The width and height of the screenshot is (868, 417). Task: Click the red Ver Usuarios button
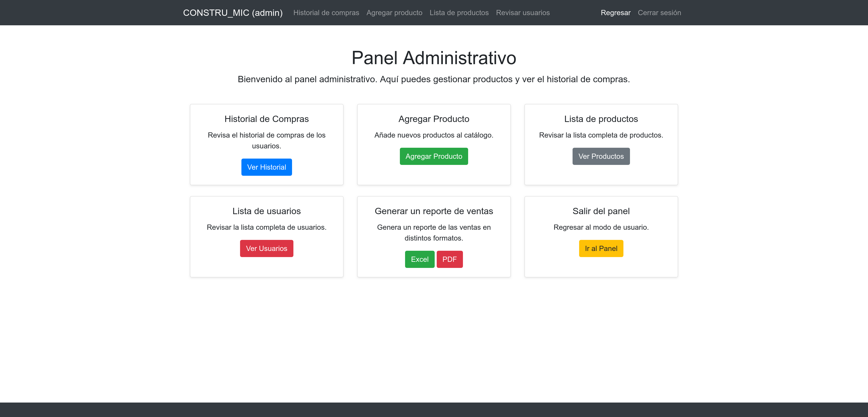(x=266, y=248)
